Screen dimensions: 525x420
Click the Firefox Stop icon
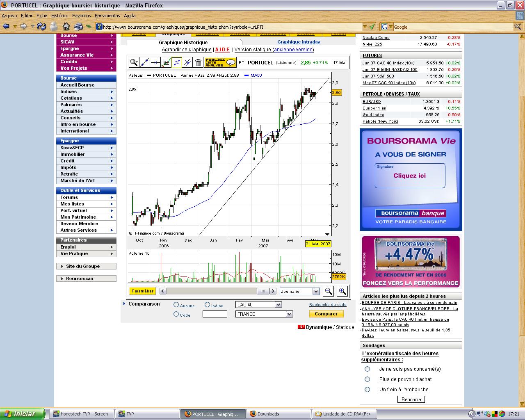tap(54, 26)
